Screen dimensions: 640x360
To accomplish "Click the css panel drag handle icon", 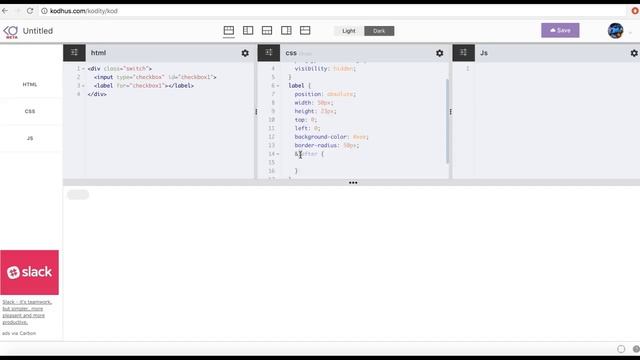I will (269, 53).
